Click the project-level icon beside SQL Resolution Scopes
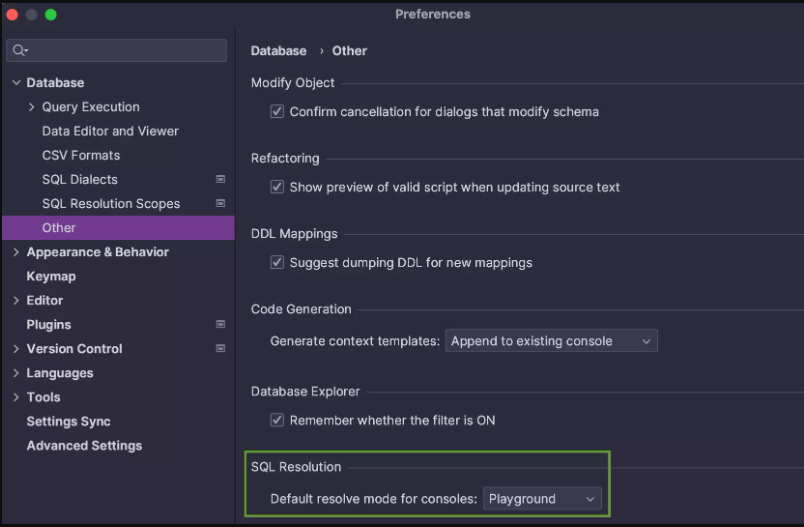This screenshot has height=527, width=804. 220,203
